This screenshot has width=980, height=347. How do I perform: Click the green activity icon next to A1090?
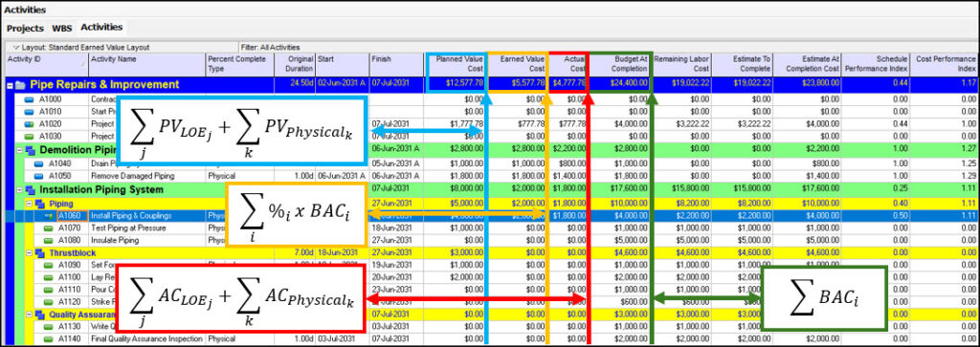pos(49,265)
